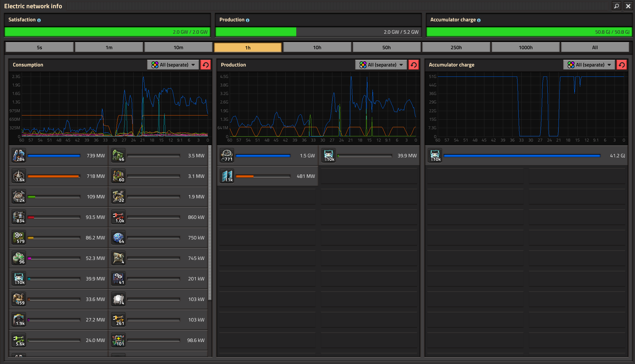Click the 860 kW consumption value
Viewport: 635px width, 364px height.
[196, 217]
